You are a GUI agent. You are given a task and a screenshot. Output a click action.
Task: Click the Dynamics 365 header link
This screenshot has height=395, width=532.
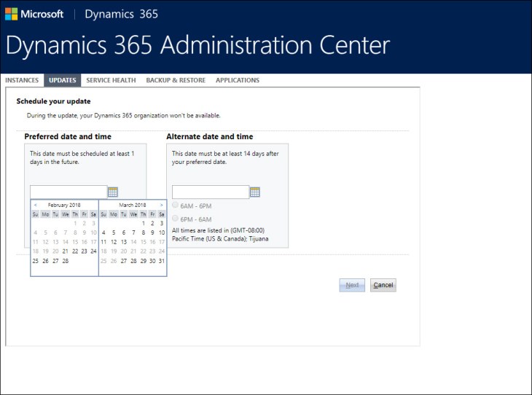pyautogui.click(x=121, y=14)
